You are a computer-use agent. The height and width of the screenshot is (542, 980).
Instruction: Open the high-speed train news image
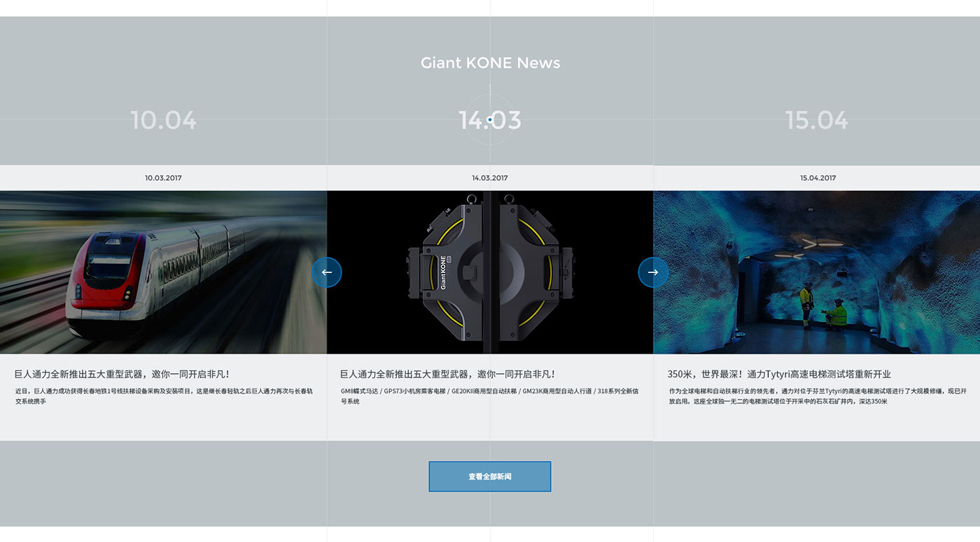coord(163,272)
